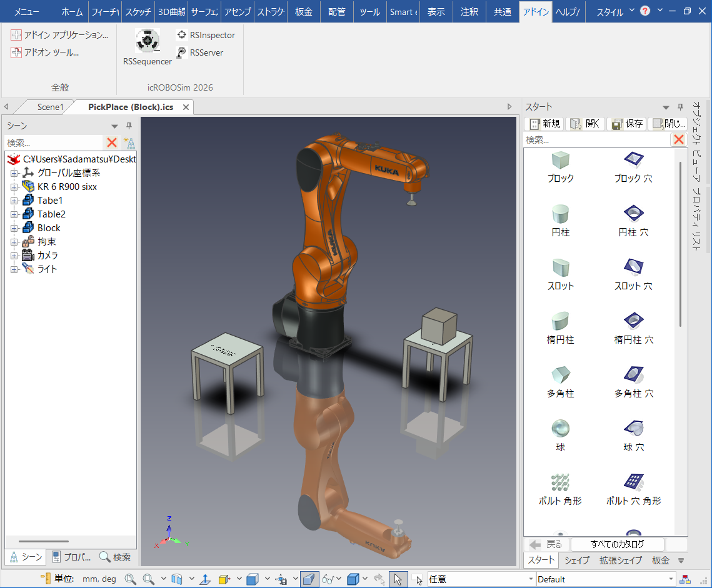The image size is (712, 588).
Task: Launch RSSequencer from the ribbon
Action: point(147,47)
